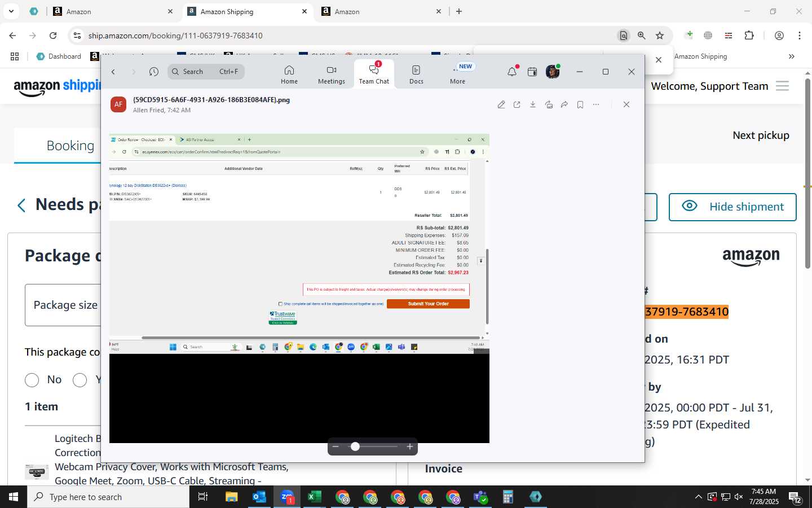The height and width of the screenshot is (508, 812).
Task: Show hidden system tray icons
Action: click(x=698, y=497)
